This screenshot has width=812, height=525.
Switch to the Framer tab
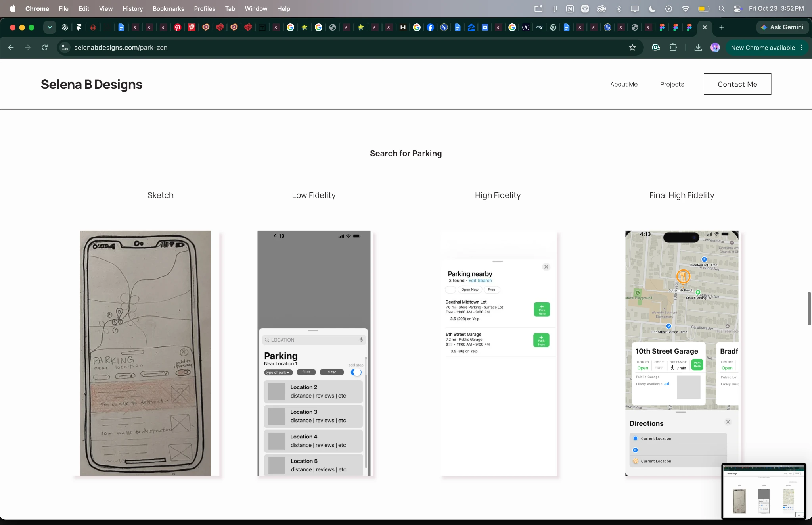tap(79, 27)
